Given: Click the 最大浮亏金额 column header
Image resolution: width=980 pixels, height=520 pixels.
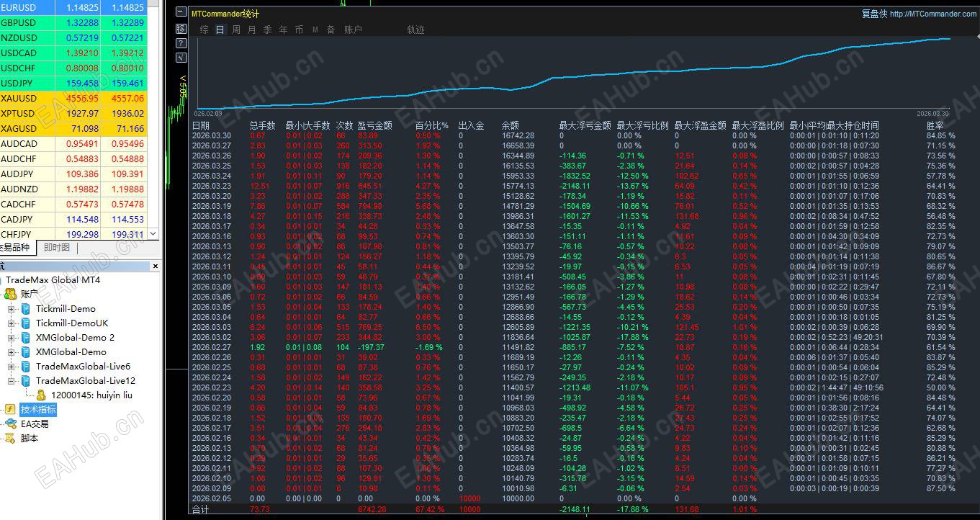Looking at the screenshot, I should pyautogui.click(x=585, y=125).
